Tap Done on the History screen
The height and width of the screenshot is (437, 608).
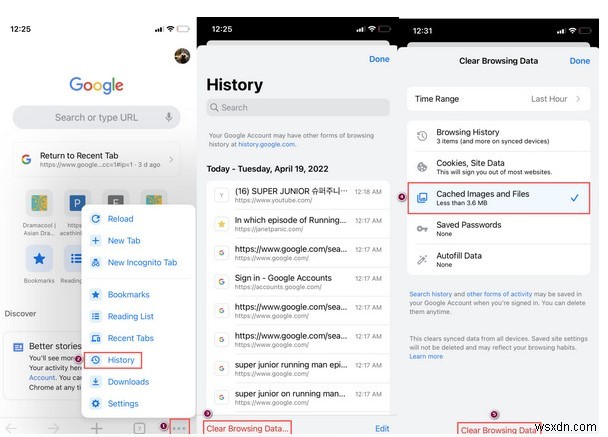pyautogui.click(x=379, y=59)
